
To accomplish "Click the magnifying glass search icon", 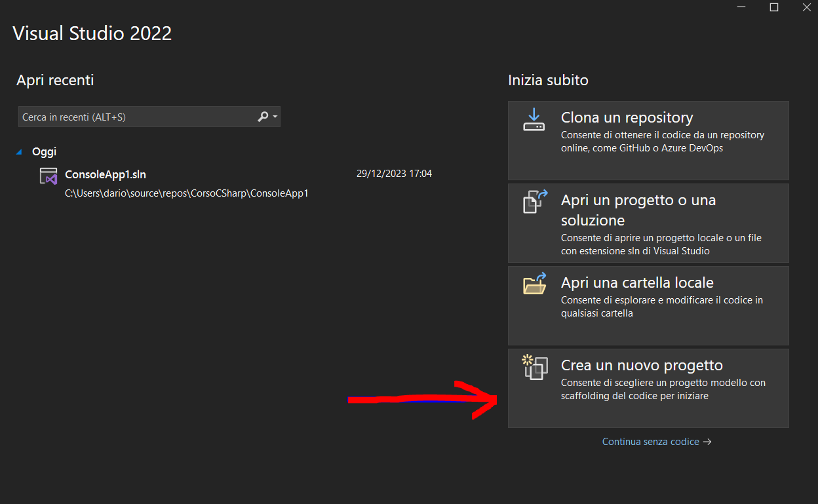I will pyautogui.click(x=263, y=117).
